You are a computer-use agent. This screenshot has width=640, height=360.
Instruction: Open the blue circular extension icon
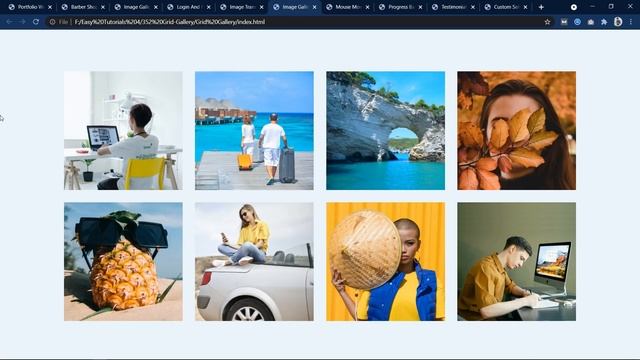pos(577,22)
